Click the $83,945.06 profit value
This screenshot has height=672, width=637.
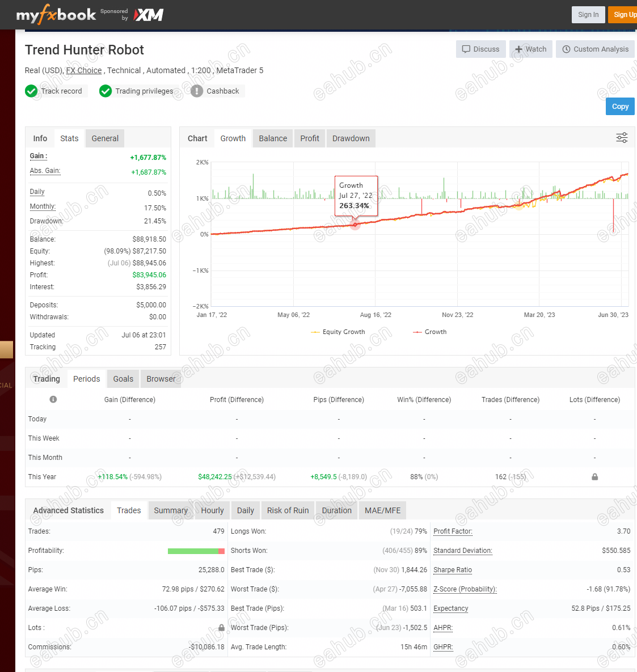tap(149, 274)
